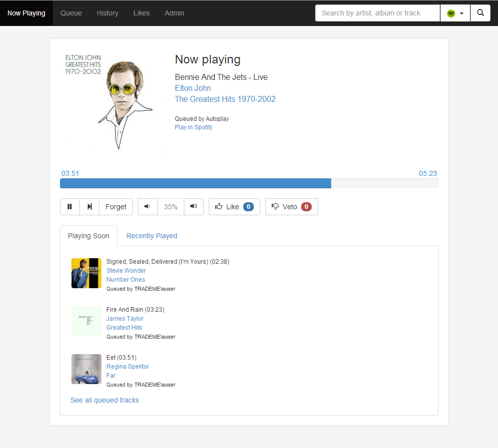498x448 pixels.
Task: Click Play in Spotify link
Action: (193, 127)
